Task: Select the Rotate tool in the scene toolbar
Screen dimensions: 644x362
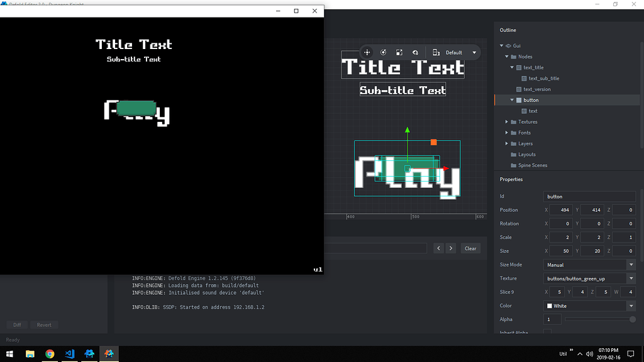Action: [384, 52]
